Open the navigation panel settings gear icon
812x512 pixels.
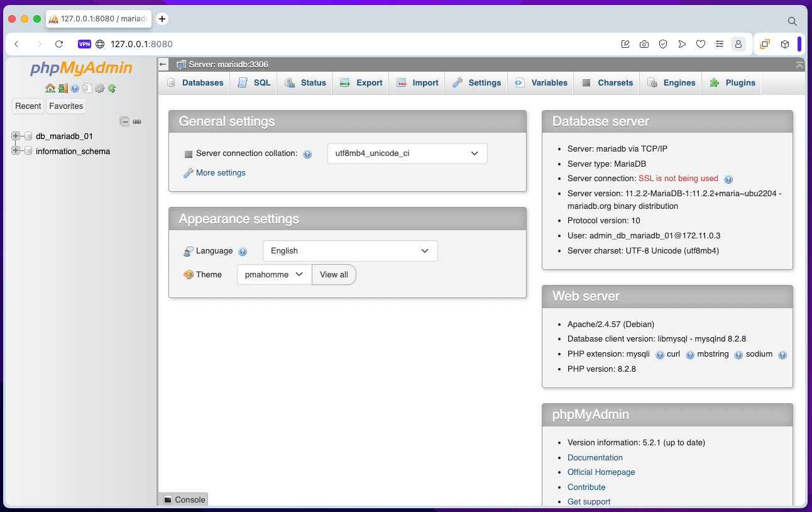coord(99,89)
